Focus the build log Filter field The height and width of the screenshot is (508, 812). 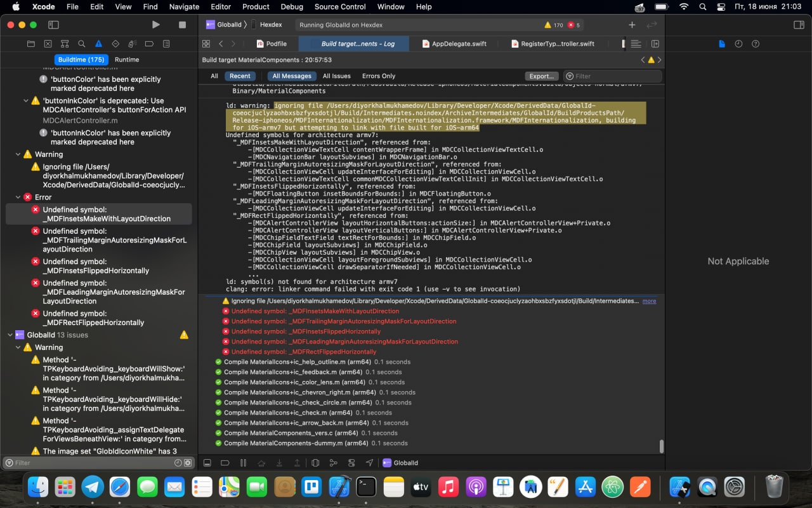tap(612, 76)
